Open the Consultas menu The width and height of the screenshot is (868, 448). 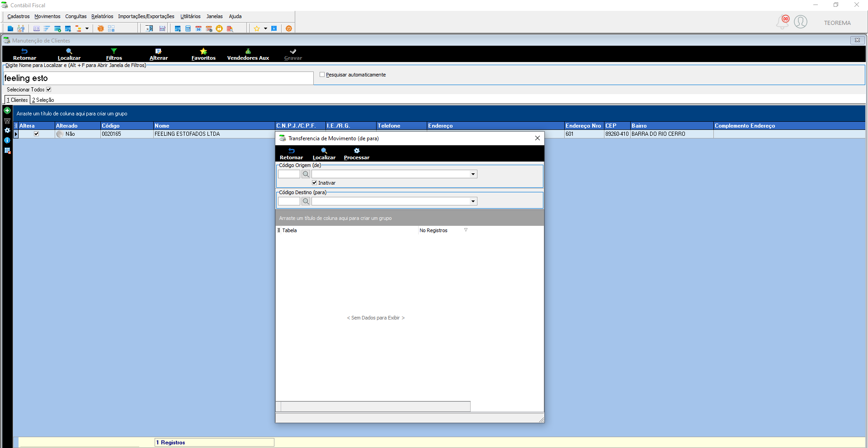[76, 16]
